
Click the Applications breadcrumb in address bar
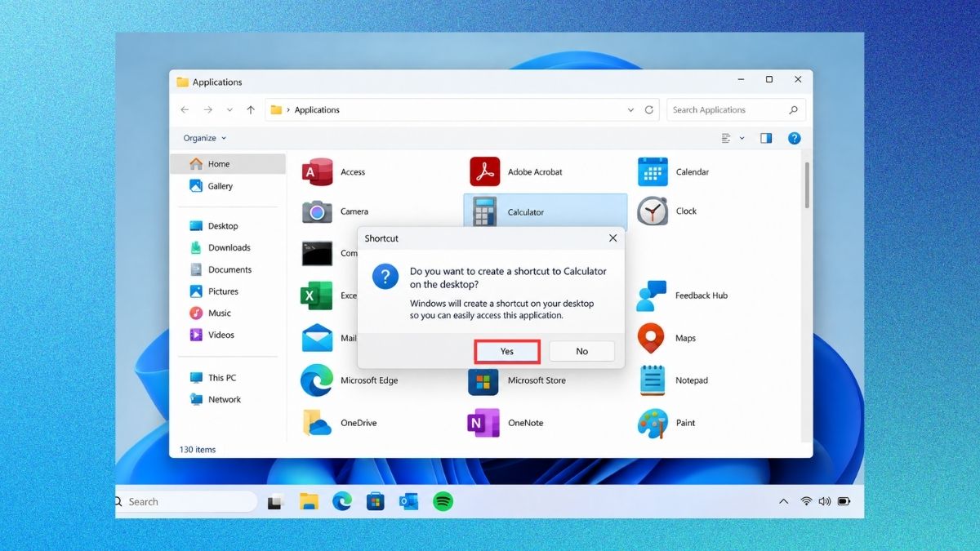(x=317, y=109)
